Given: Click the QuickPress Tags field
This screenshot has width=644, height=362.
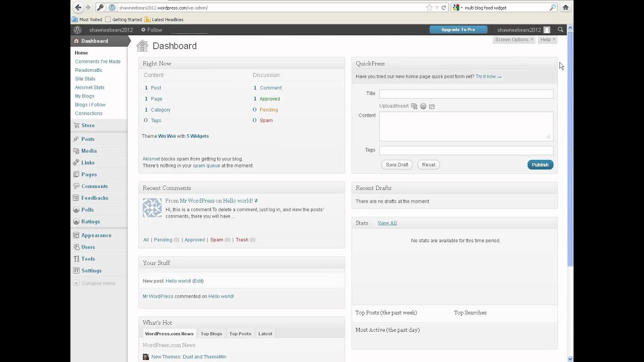Looking at the screenshot, I should tap(466, 150).
